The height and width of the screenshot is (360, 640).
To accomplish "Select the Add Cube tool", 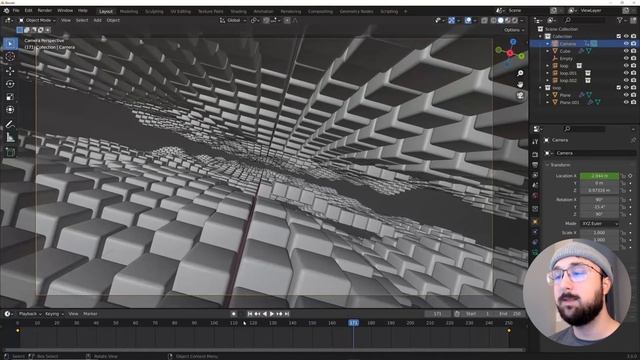I will coord(10,152).
